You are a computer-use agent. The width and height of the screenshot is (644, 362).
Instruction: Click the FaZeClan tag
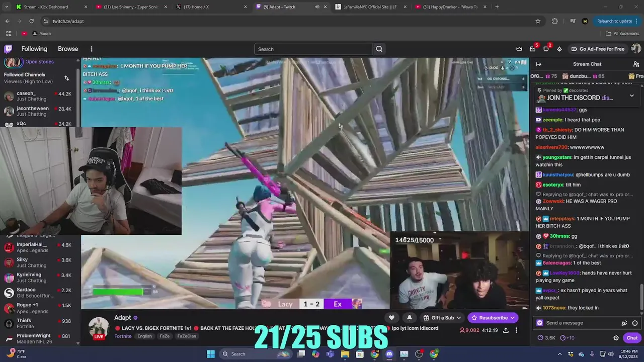pyautogui.click(x=187, y=336)
